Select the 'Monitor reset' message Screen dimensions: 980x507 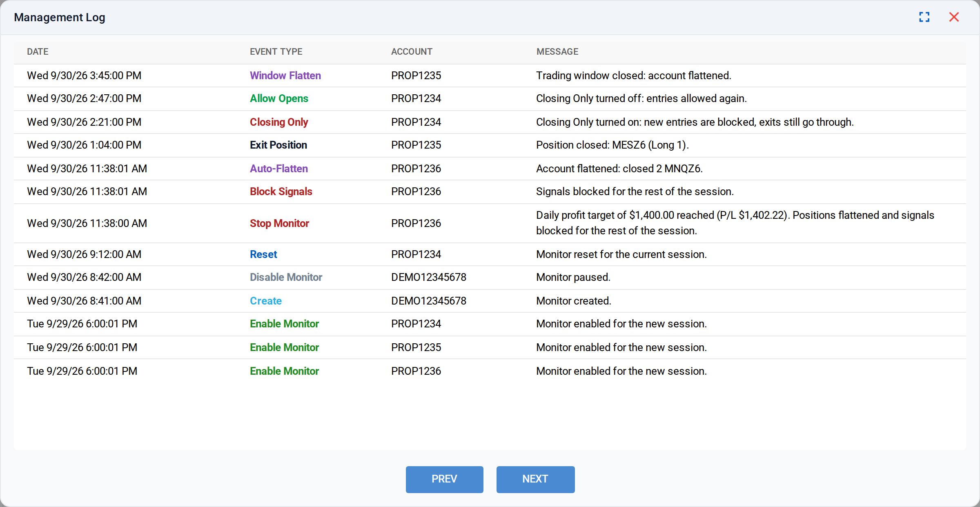tap(621, 254)
